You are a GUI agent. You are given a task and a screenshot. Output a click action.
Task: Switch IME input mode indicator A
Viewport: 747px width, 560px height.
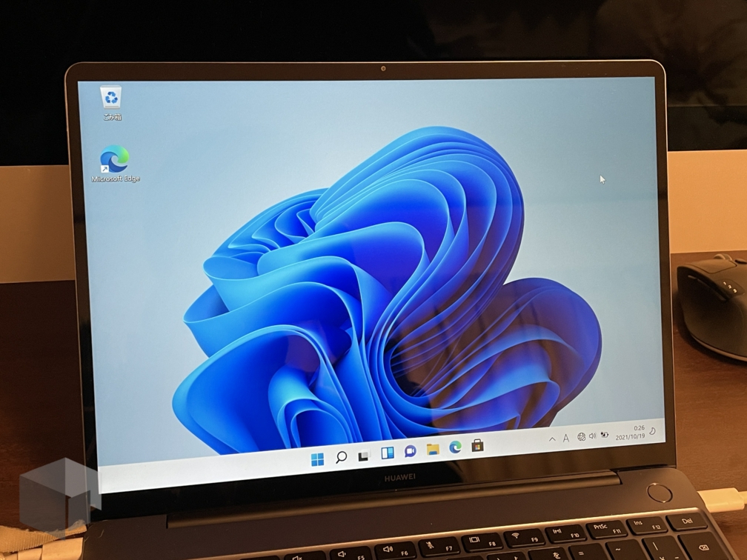tap(566, 438)
